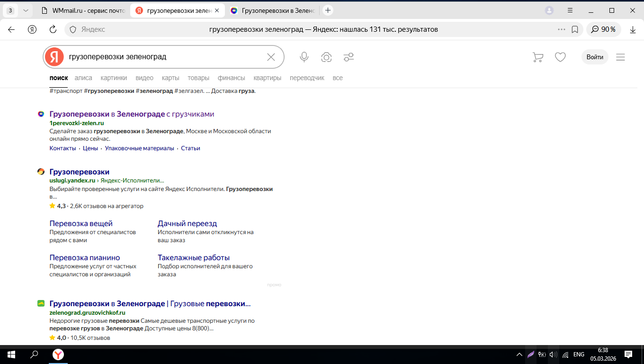Show all services via the все tab
The image size is (644, 364).
tap(338, 78)
